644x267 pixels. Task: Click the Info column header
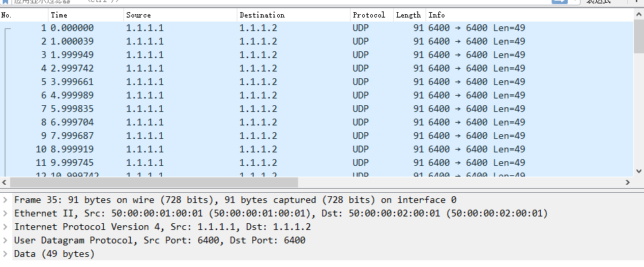530,16
